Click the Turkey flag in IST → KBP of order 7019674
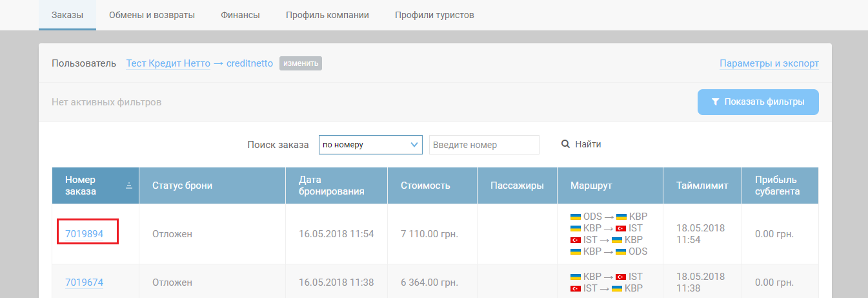The image size is (868, 298). 576,288
